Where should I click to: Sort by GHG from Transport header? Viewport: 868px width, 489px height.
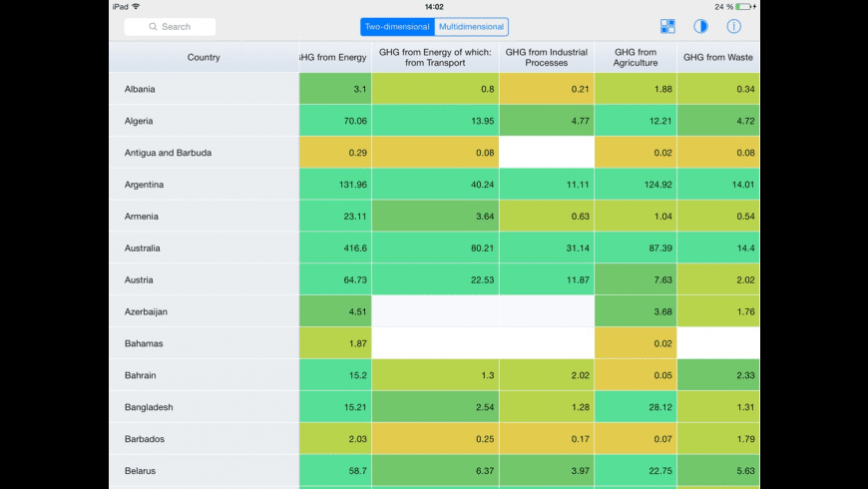click(435, 57)
